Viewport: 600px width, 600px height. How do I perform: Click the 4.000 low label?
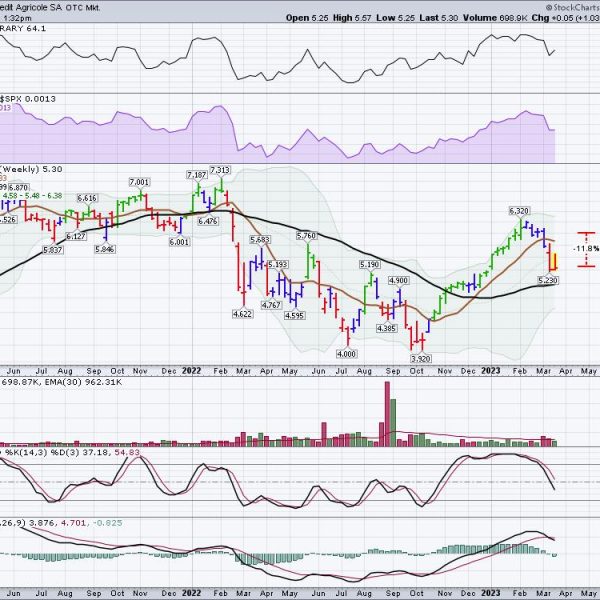[346, 354]
